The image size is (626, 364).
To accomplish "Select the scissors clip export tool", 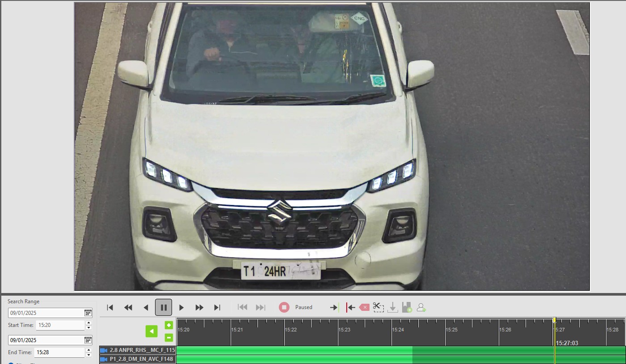I will [x=378, y=307].
